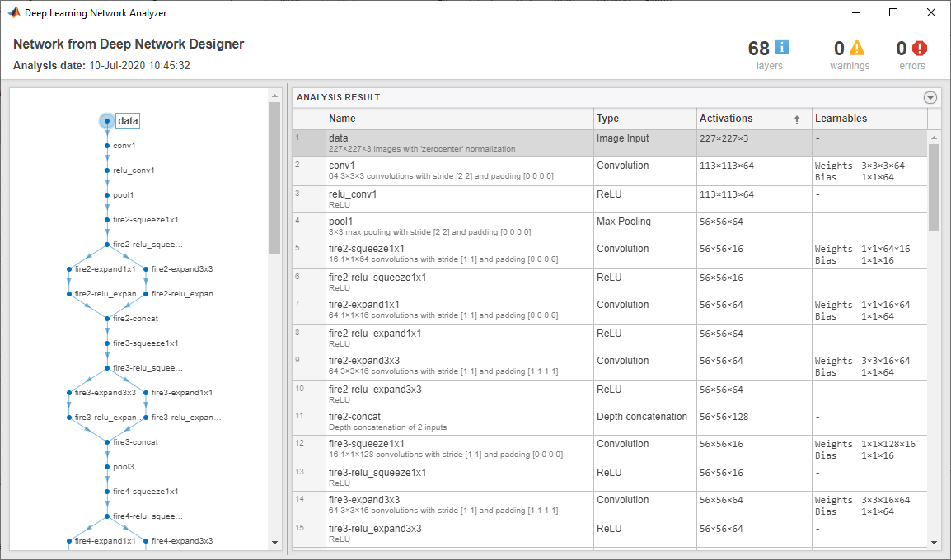Select the pool3 node in graph
951x560 pixels.
point(107,466)
